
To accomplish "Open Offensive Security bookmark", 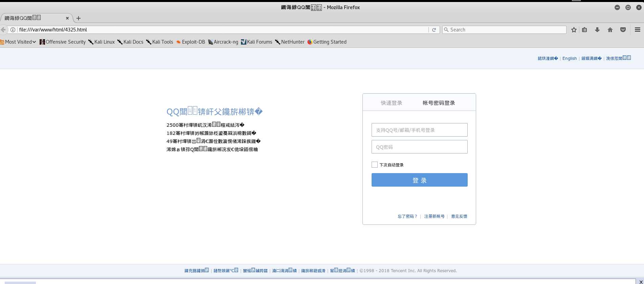I will (x=63, y=42).
